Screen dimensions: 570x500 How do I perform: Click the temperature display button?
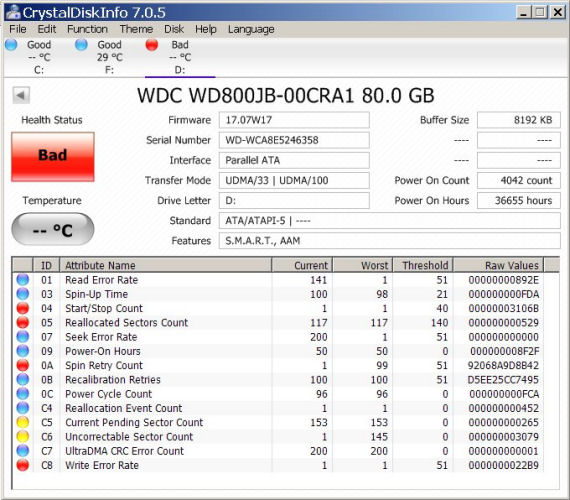tap(53, 229)
